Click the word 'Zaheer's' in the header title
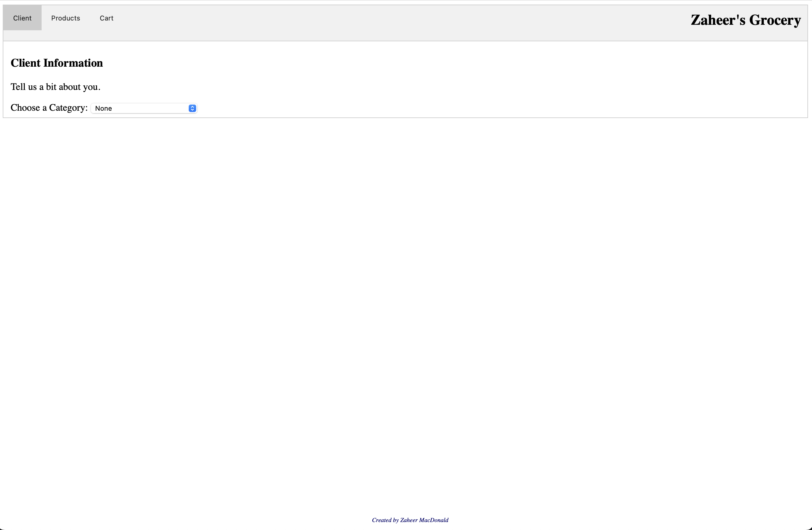Screen dimensions: 812x530 pyautogui.click(x=718, y=20)
